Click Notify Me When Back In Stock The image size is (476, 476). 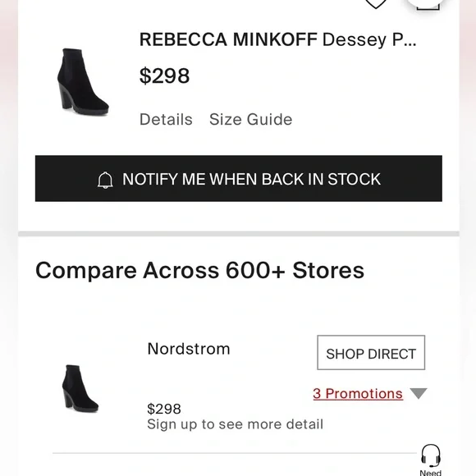coord(239,179)
